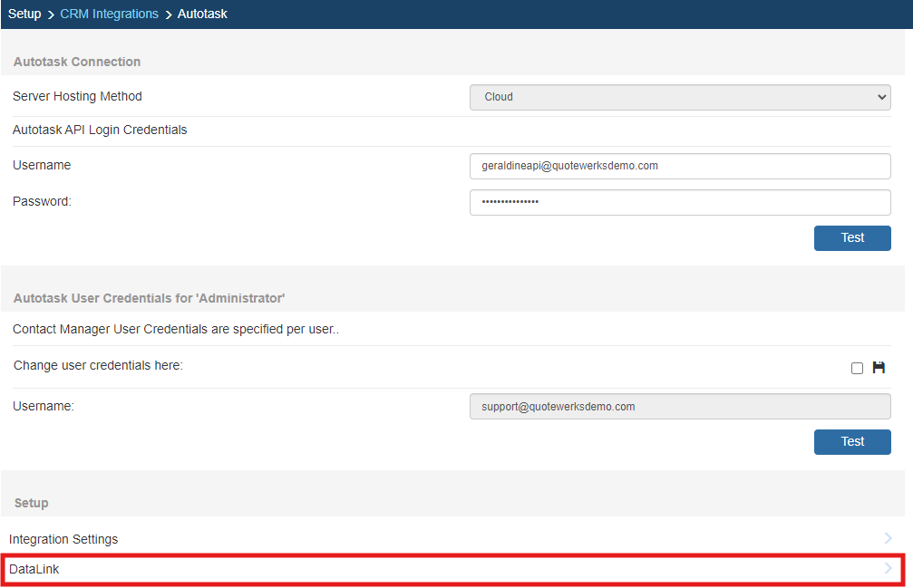Click the support@quotewerksdemo.com username field
This screenshot has width=913, height=588.
click(x=680, y=407)
